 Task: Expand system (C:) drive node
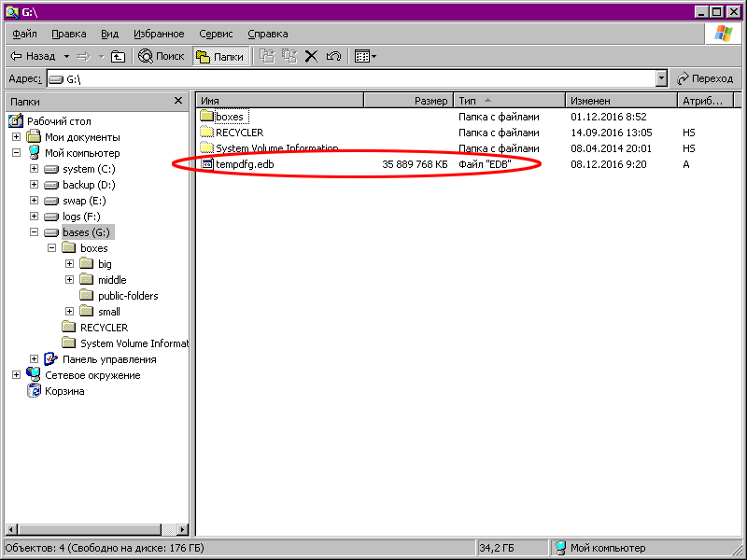tap(34, 169)
